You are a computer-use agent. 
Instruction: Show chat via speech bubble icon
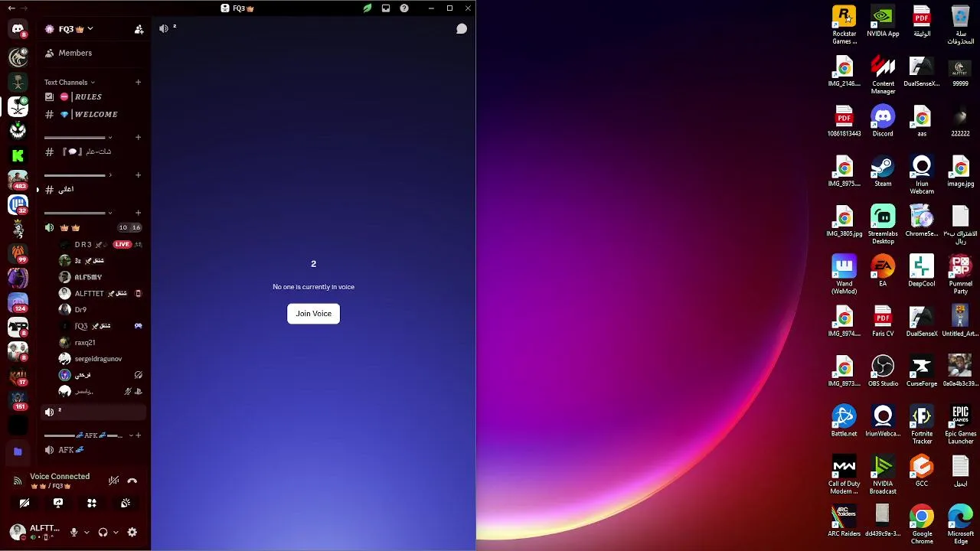pos(462,29)
